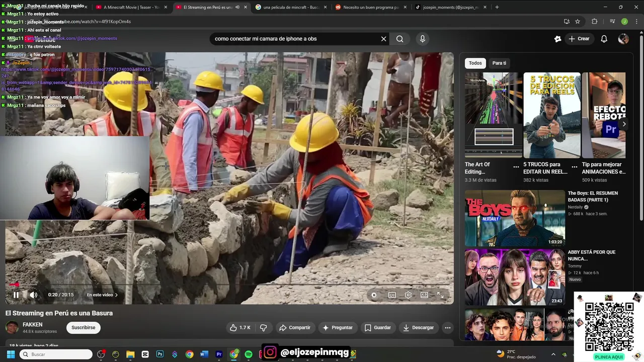
Task: Open more actions menu beside Descargar
Action: [x=447, y=327]
